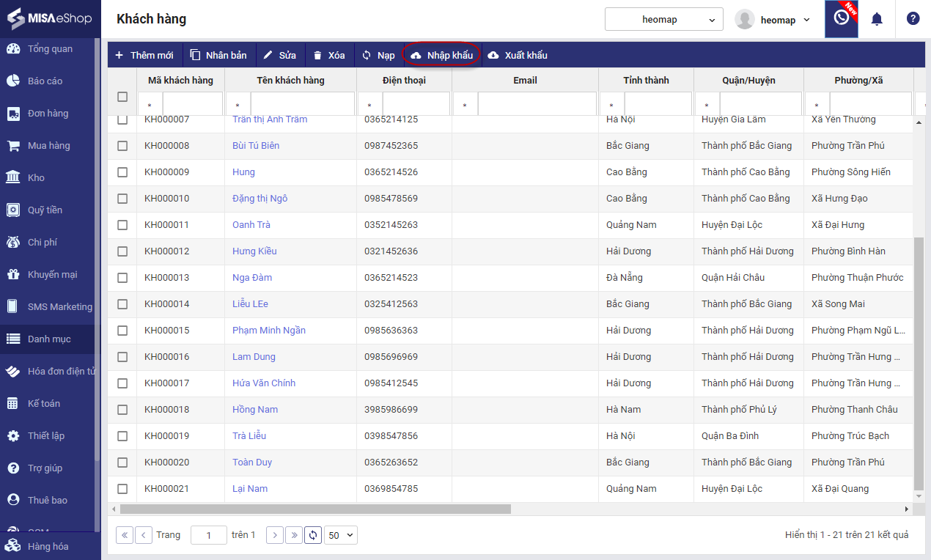This screenshot has height=560, width=931.
Task: Click the Thêm mới button
Action: coord(144,55)
